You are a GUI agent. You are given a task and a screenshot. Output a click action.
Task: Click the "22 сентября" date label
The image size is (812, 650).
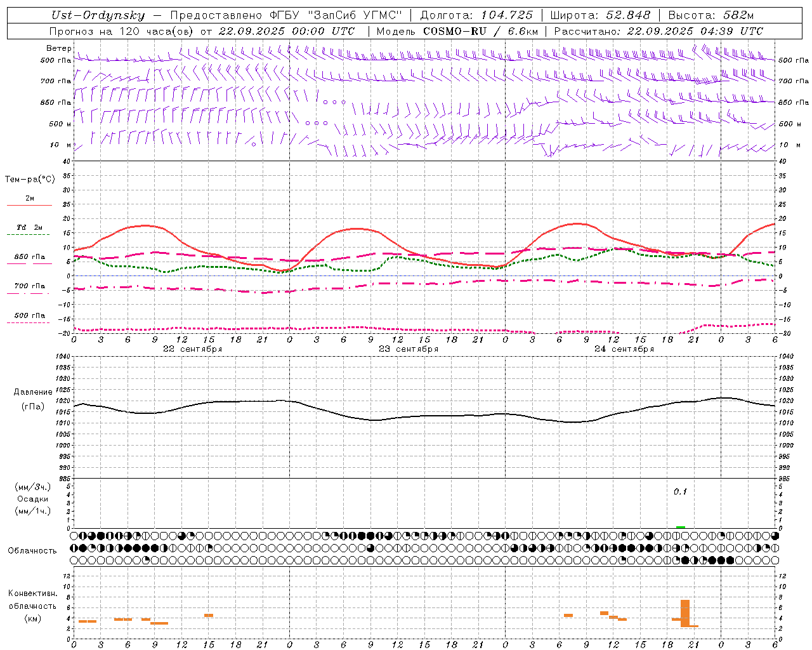(192, 349)
